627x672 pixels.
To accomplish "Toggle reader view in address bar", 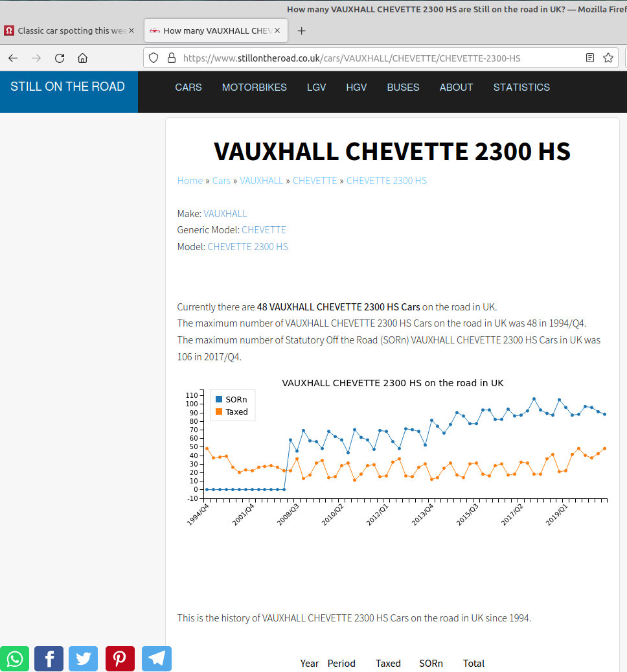I will (x=589, y=58).
